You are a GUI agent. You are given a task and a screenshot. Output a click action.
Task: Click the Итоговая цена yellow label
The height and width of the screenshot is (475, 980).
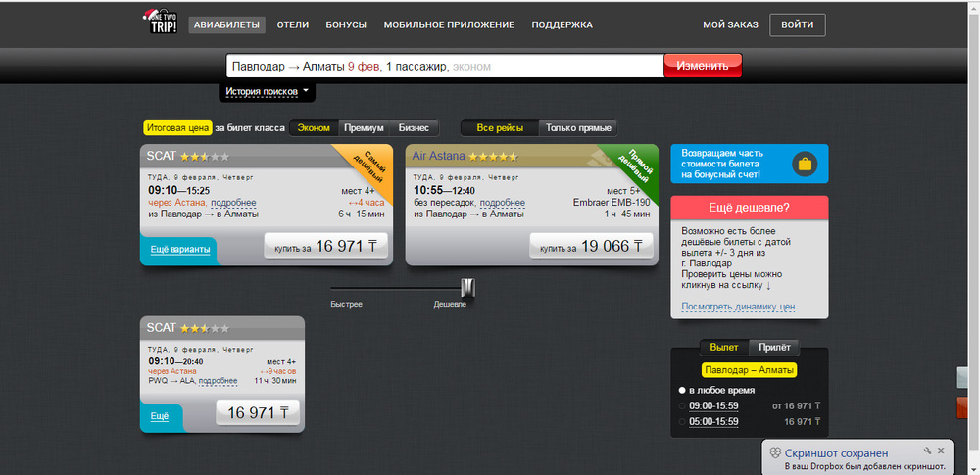click(178, 128)
